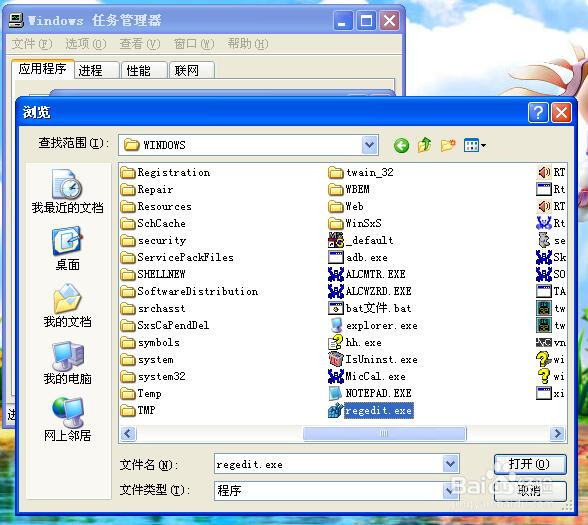The image size is (588, 525).
Task: Select the ServicePackFiles folder
Action: [x=177, y=257]
